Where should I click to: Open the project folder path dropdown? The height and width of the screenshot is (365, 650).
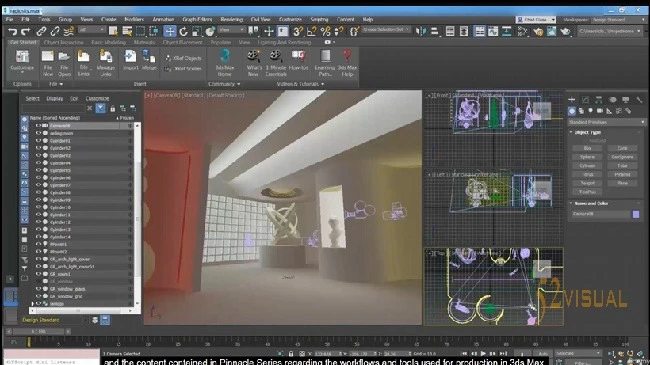point(609,31)
